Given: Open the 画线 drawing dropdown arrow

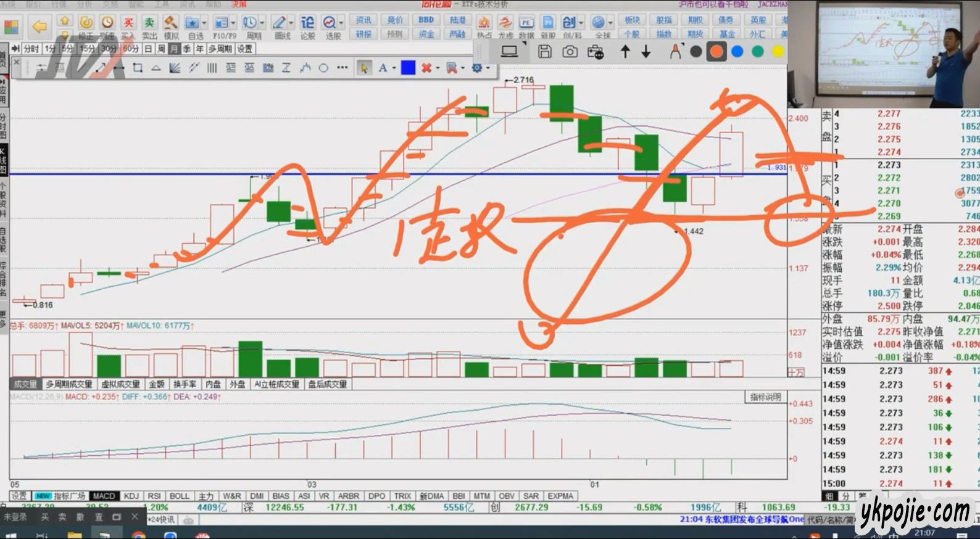Looking at the screenshot, I should [x=291, y=23].
